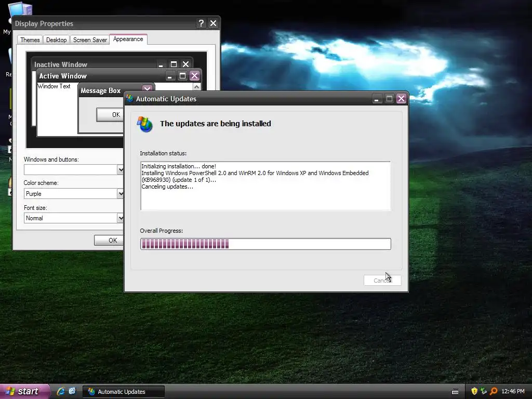Click the Overall Progress bar
The image size is (532, 399).
click(x=265, y=244)
